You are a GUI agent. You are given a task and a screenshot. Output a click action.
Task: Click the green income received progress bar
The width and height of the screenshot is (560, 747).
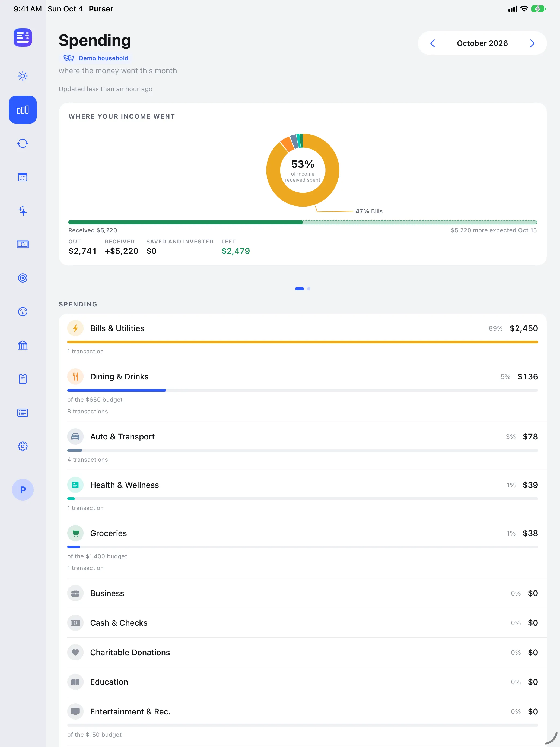point(303,222)
